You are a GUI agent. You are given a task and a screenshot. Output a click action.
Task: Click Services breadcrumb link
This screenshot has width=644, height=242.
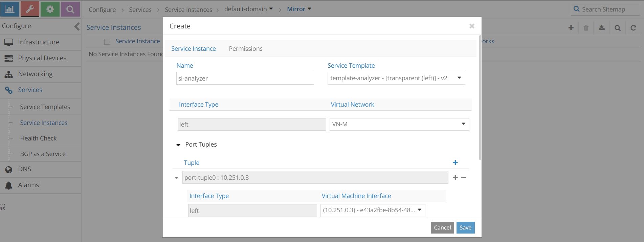click(140, 10)
